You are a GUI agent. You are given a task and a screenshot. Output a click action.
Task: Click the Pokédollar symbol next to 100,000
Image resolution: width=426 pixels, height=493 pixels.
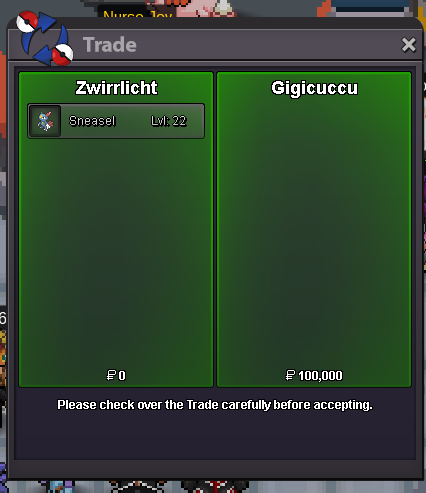[x=290, y=375]
